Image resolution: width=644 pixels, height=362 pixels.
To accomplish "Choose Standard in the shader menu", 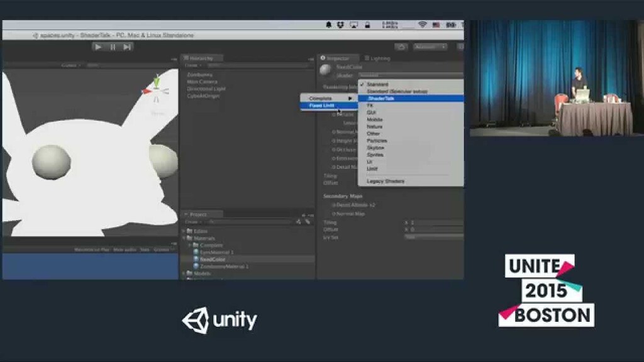I will tap(411, 84).
